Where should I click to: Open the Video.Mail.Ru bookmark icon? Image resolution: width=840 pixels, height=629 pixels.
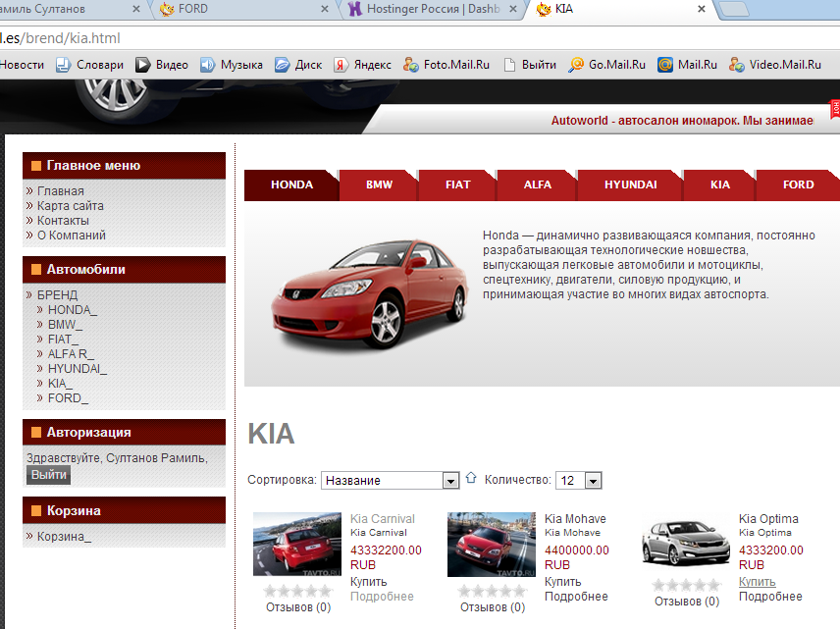tap(737, 65)
